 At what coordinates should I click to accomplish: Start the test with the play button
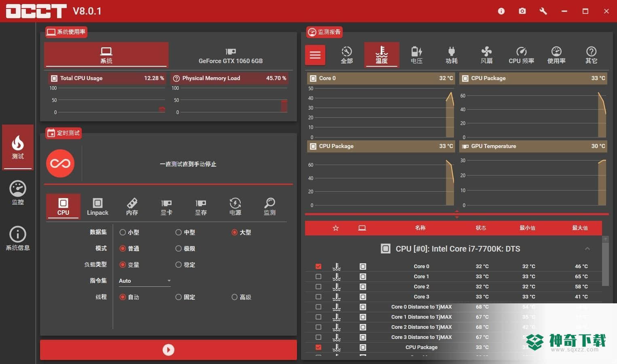click(168, 350)
